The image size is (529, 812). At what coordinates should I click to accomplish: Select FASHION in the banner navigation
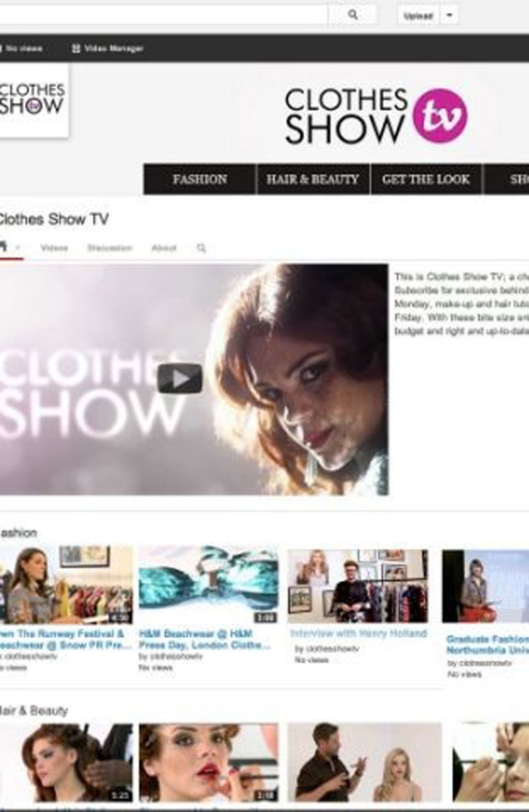[x=199, y=179]
